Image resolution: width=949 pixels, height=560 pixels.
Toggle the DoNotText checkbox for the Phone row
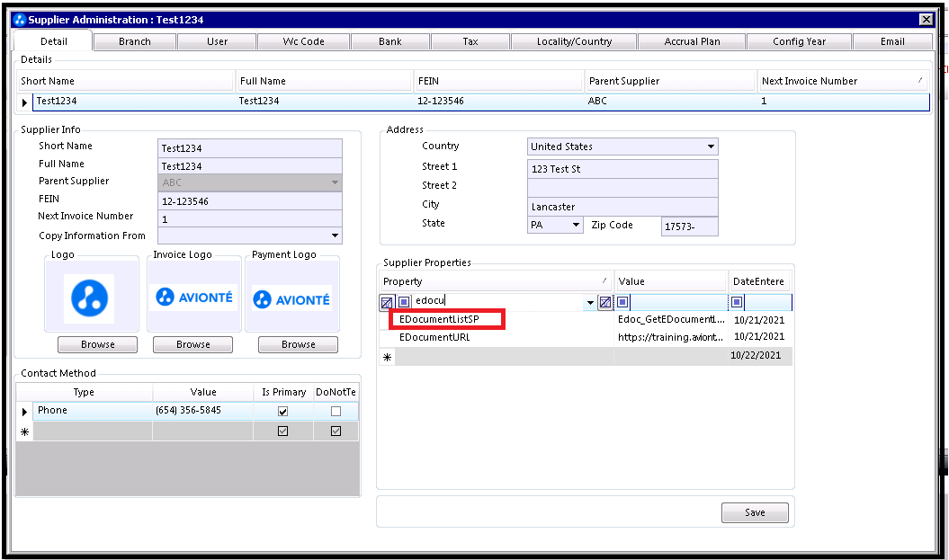pyautogui.click(x=336, y=411)
